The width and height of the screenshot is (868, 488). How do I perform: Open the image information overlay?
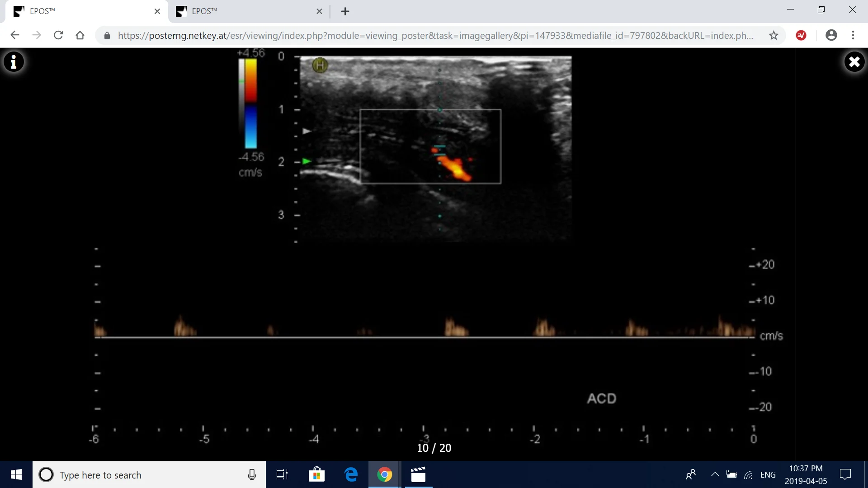pos(14,62)
